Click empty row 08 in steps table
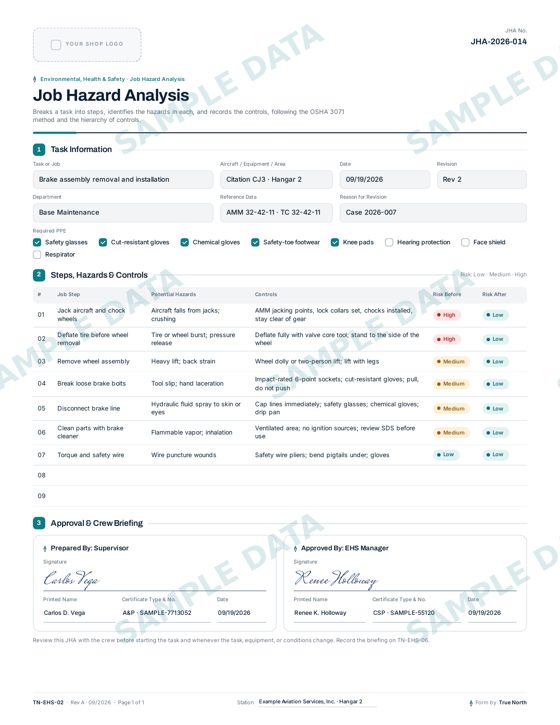Viewport: 560px width, 725px height. 280,475
